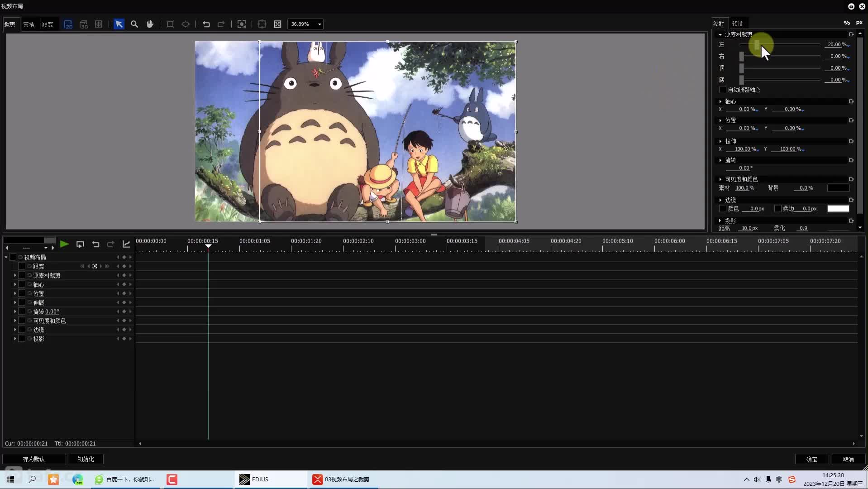Select the arrow selection tool

click(119, 24)
